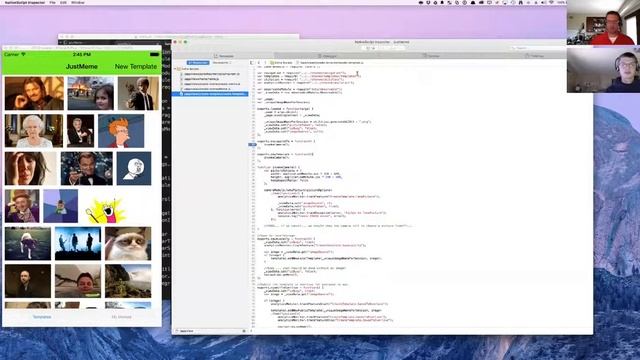Tap the New Template button

[x=136, y=66]
